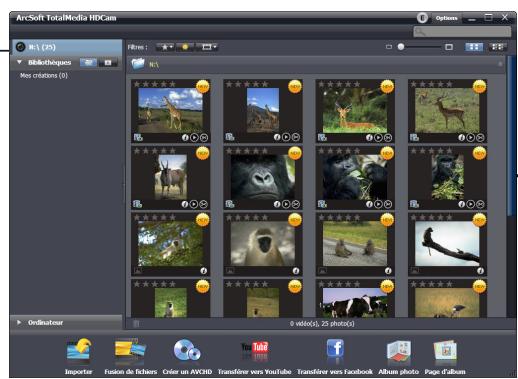Click NEW badge on standing antelope photo

point(479,87)
